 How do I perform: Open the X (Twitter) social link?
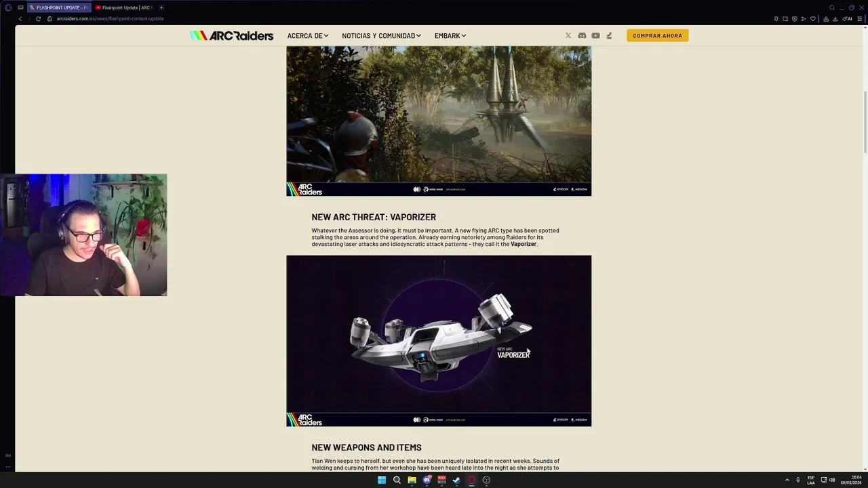[x=568, y=35]
